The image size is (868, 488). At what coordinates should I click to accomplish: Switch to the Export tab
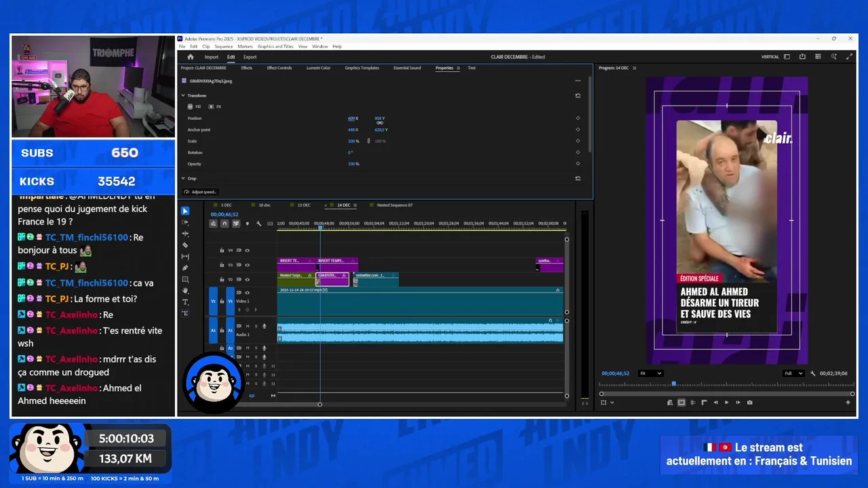(250, 57)
